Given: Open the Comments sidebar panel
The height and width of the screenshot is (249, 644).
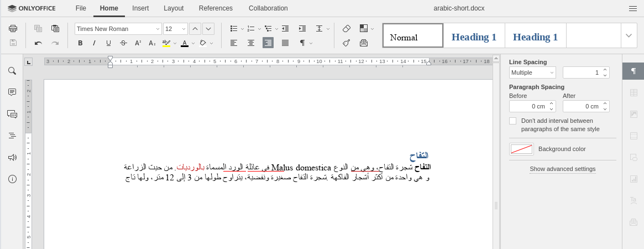Looking at the screenshot, I should pos(12,92).
